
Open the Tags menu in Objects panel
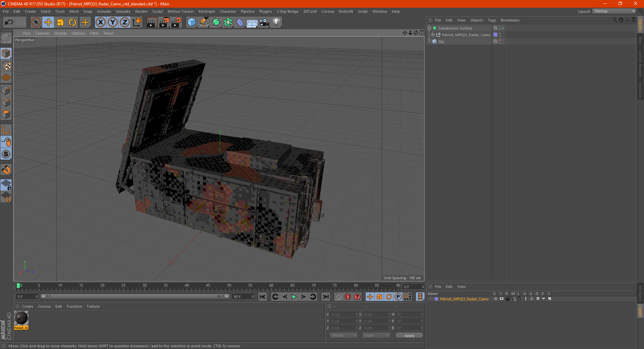point(492,20)
